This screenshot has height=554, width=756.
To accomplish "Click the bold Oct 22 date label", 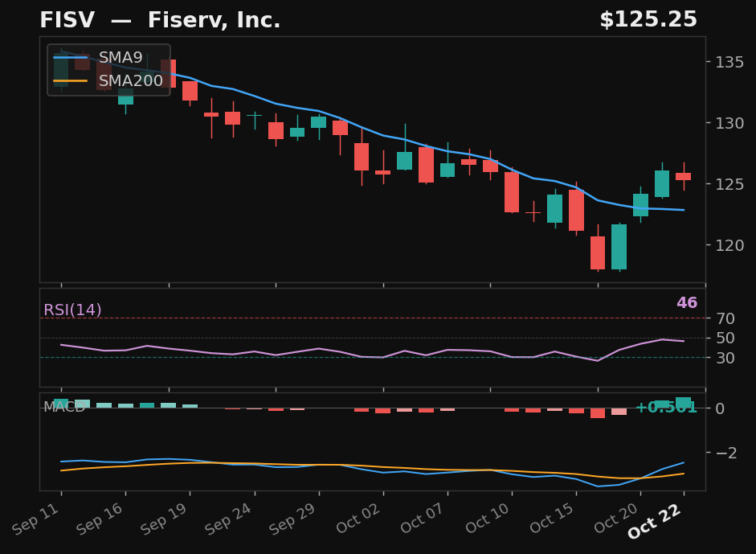I will (x=655, y=521).
